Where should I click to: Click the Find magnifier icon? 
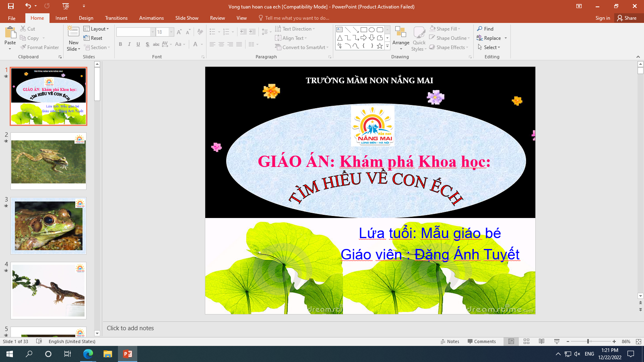pos(480,29)
